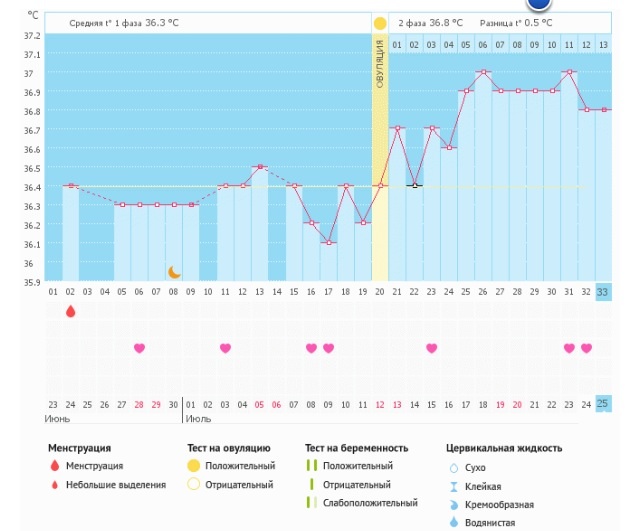The height and width of the screenshot is (531, 640).
Task: Click the heart icon under cycle day 06
Action: (139, 348)
